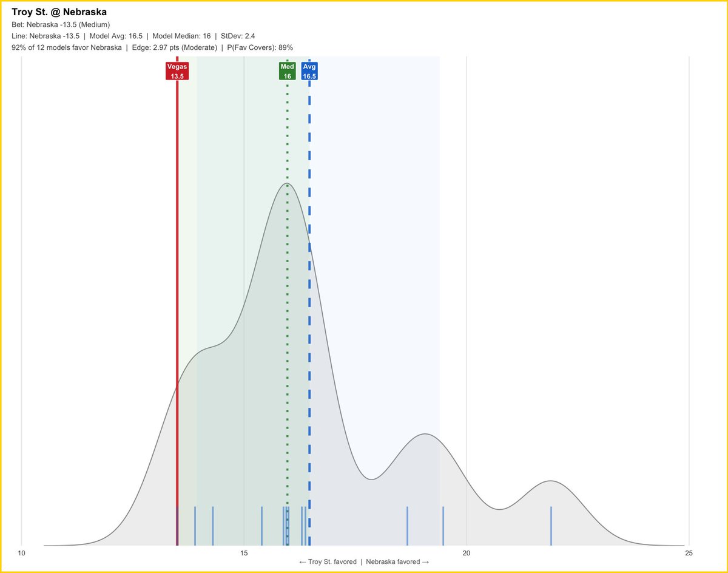
Task: Click the x-axis tick label 15
Action: tap(244, 553)
